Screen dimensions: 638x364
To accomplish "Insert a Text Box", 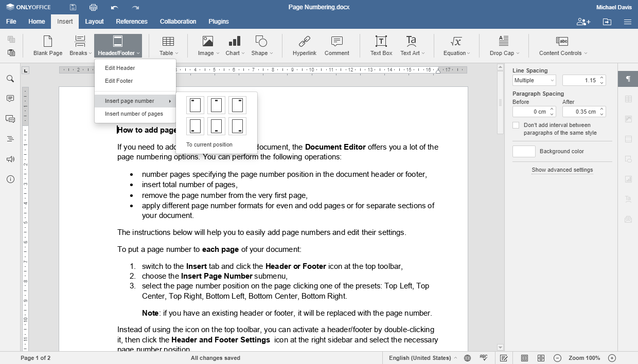I will 381,46.
